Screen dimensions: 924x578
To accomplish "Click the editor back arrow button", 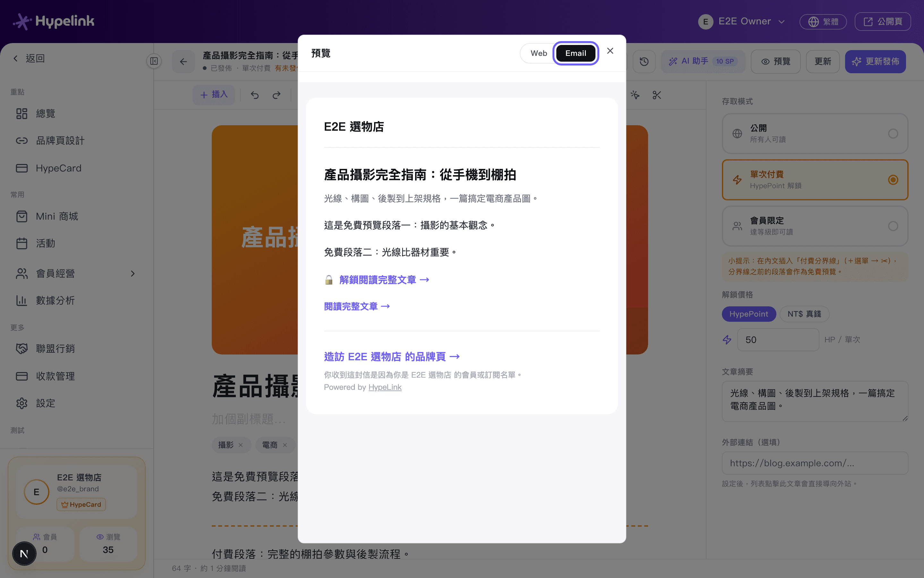I will tap(183, 62).
